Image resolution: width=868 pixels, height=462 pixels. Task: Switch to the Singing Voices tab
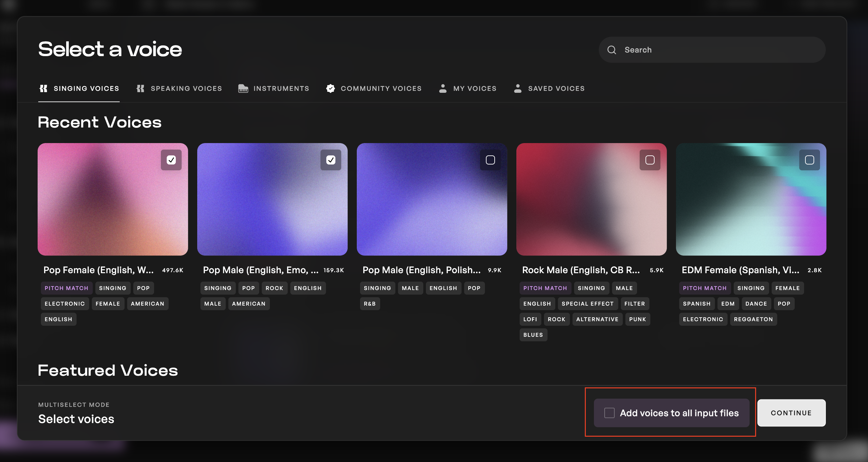pyautogui.click(x=79, y=88)
